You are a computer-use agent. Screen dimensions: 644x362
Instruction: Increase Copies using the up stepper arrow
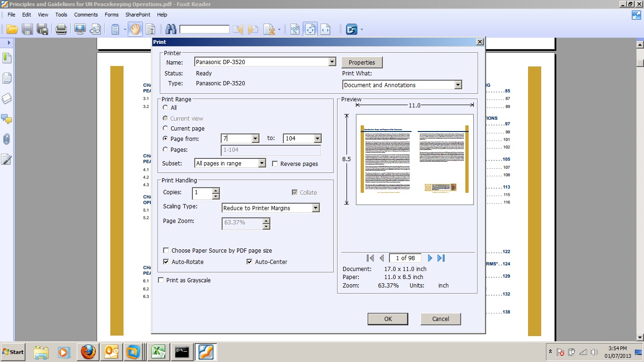point(216,190)
